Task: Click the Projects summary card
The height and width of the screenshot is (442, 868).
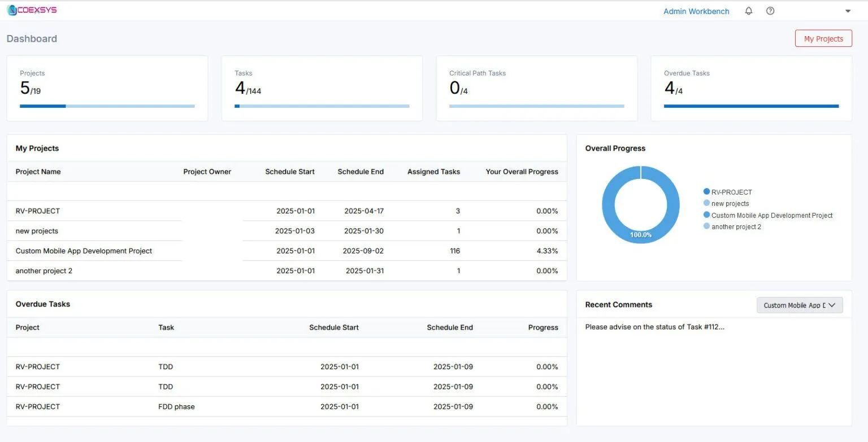Action: tap(107, 87)
